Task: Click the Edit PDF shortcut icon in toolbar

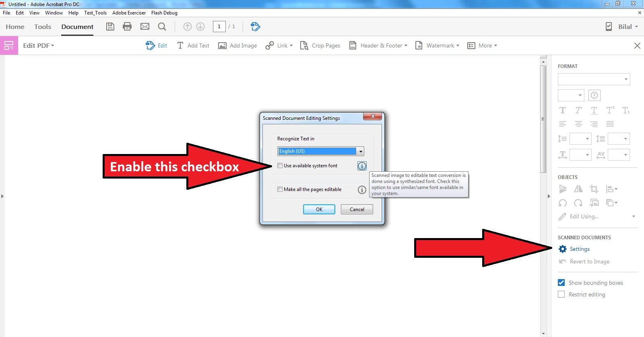Action: pyautogui.click(x=255, y=27)
